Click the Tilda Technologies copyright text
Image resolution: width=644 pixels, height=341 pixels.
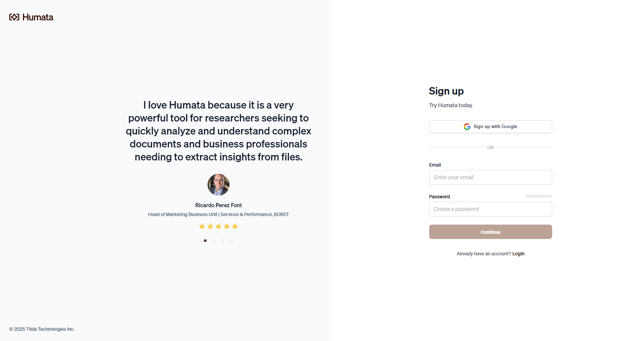coord(42,329)
